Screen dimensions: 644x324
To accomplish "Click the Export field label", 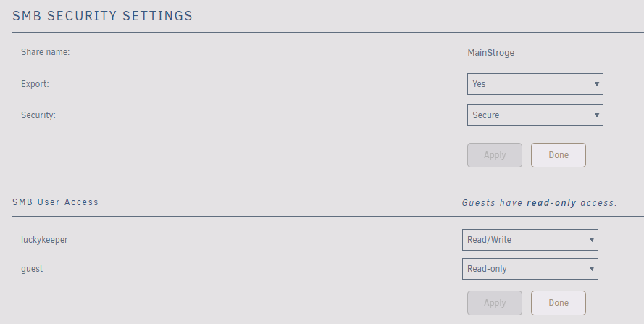I will 35,84.
